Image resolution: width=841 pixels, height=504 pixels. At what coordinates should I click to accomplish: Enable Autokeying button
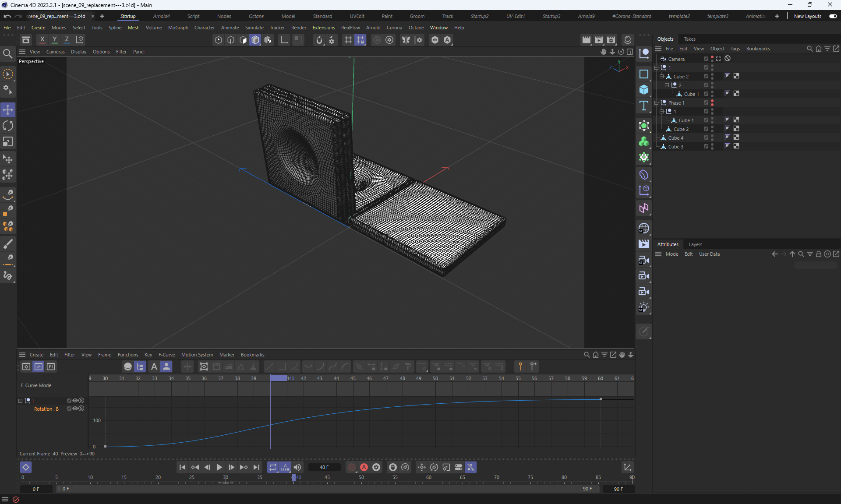364,468
